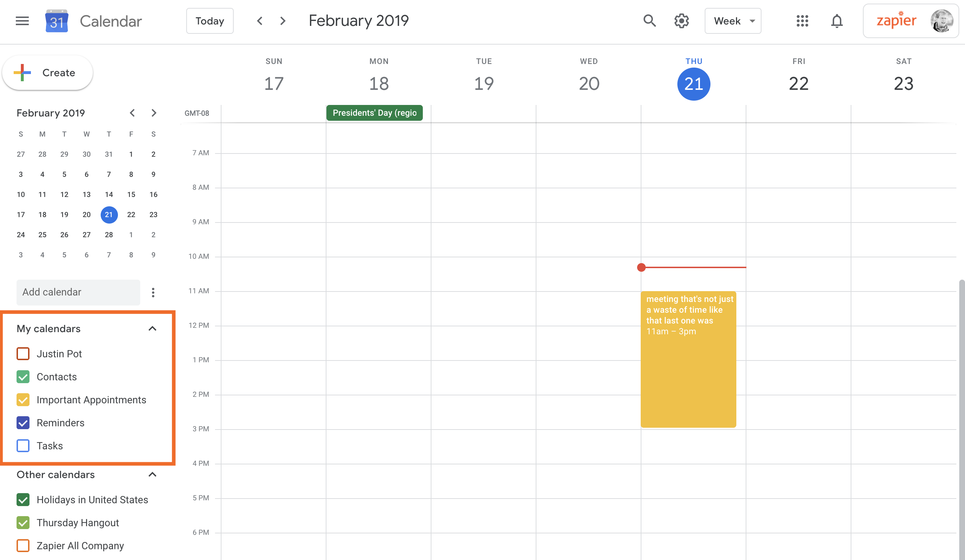965x560 pixels.
Task: Toggle the Contacts calendar checkbox
Action: pyautogui.click(x=23, y=377)
